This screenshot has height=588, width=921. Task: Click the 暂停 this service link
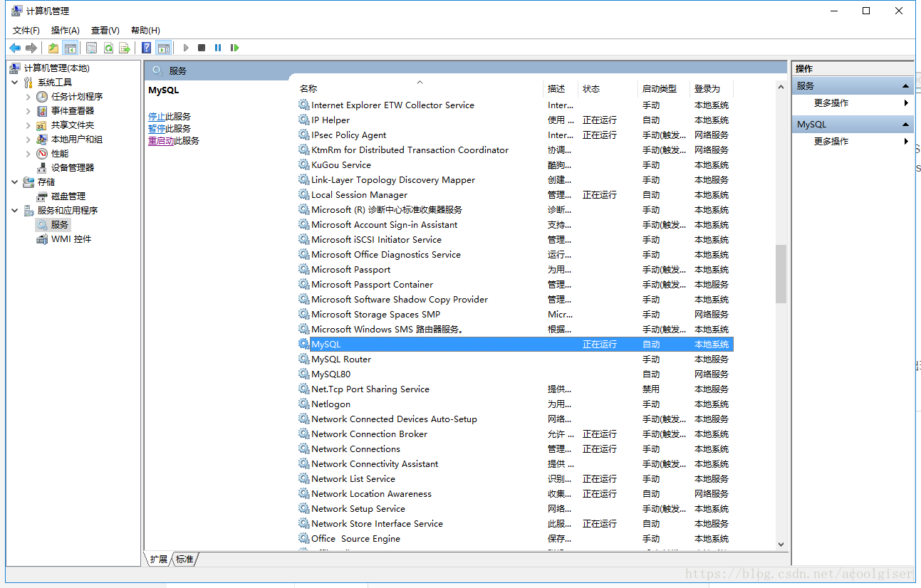point(157,128)
